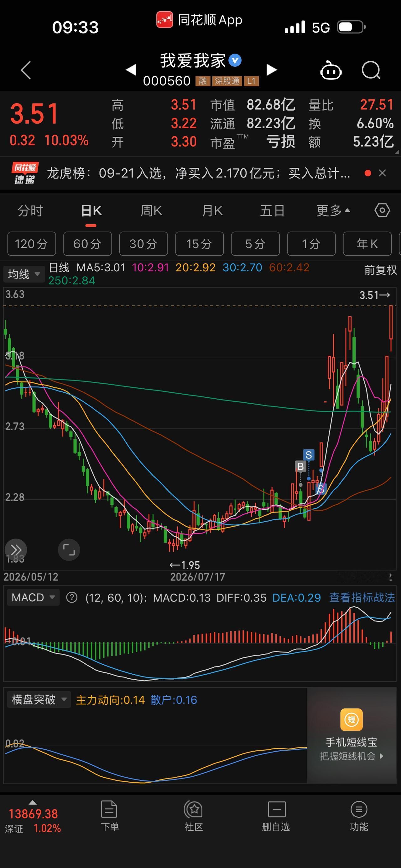401x868 pixels.
Task: Expand chart with double-arrow icon
Action: point(16,550)
